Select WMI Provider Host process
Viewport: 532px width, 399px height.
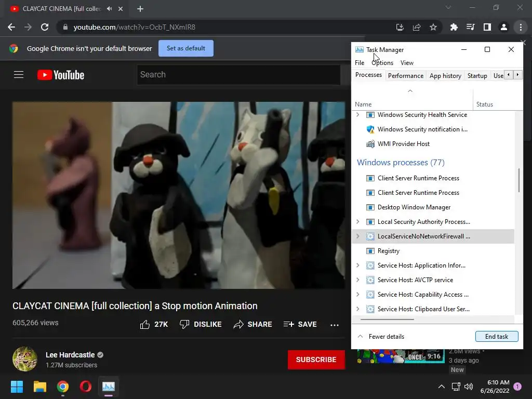pos(433,144)
